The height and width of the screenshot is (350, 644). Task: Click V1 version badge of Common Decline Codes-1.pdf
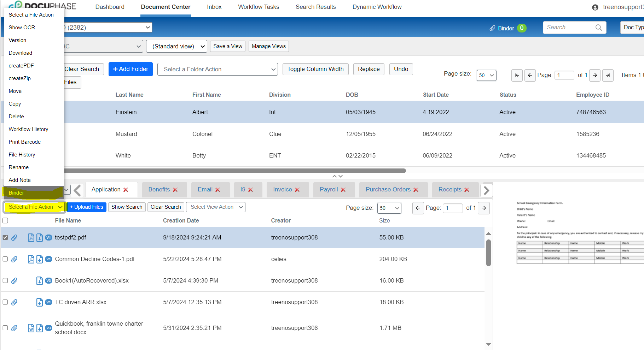(x=48, y=259)
